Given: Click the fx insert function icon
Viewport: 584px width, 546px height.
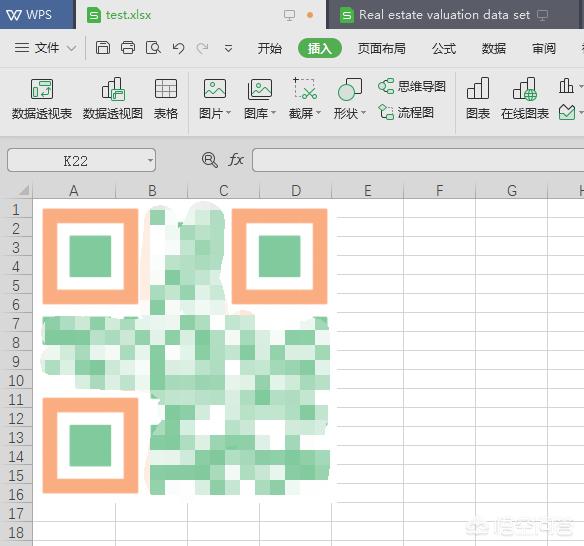Looking at the screenshot, I should tap(236, 160).
